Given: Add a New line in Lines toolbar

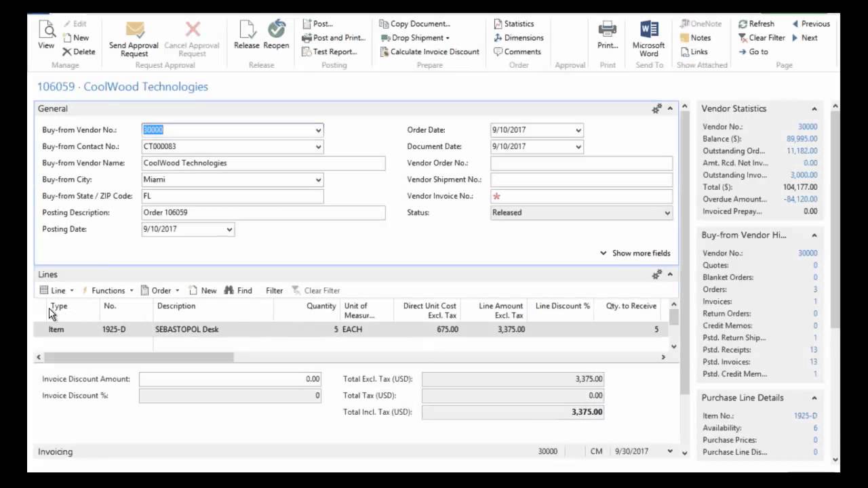Looking at the screenshot, I should click(202, 290).
